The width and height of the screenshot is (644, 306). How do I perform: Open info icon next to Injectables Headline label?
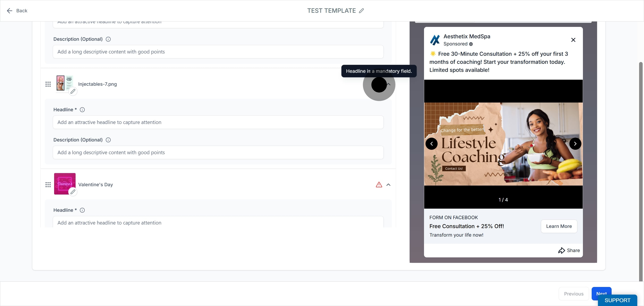point(82,110)
